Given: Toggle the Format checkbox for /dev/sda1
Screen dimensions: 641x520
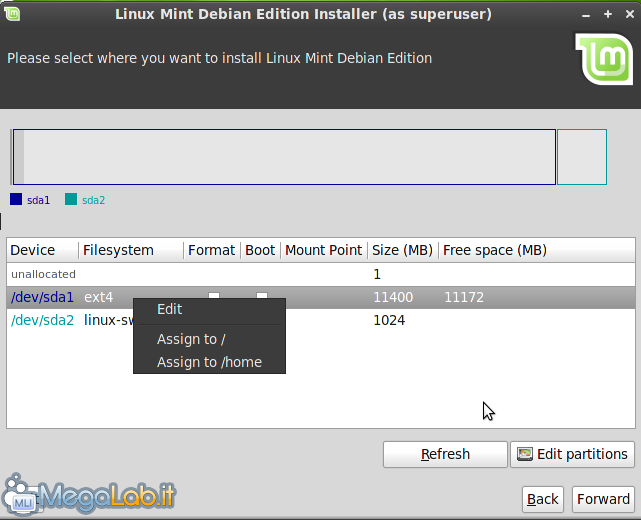Looking at the screenshot, I should 213,295.
